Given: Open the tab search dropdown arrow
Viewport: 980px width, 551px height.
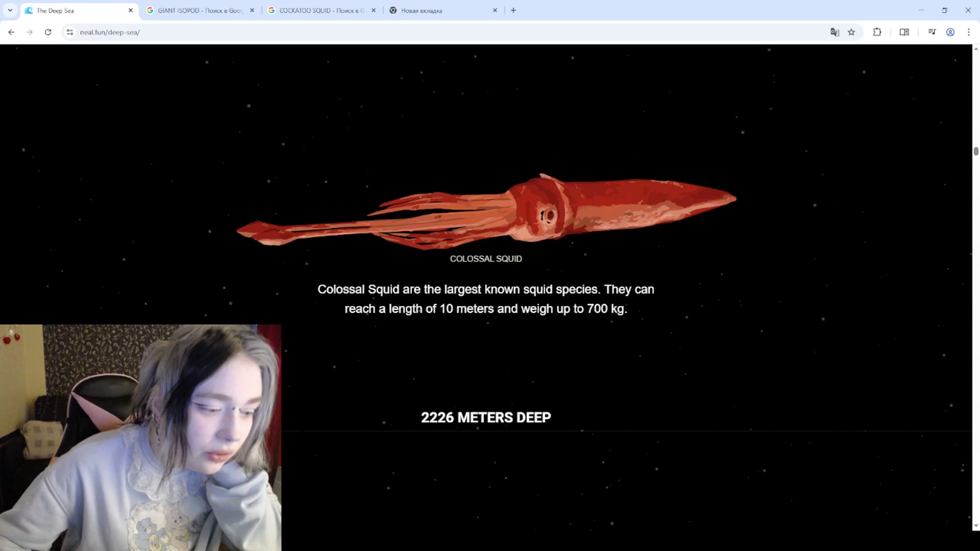Looking at the screenshot, I should (x=10, y=10).
